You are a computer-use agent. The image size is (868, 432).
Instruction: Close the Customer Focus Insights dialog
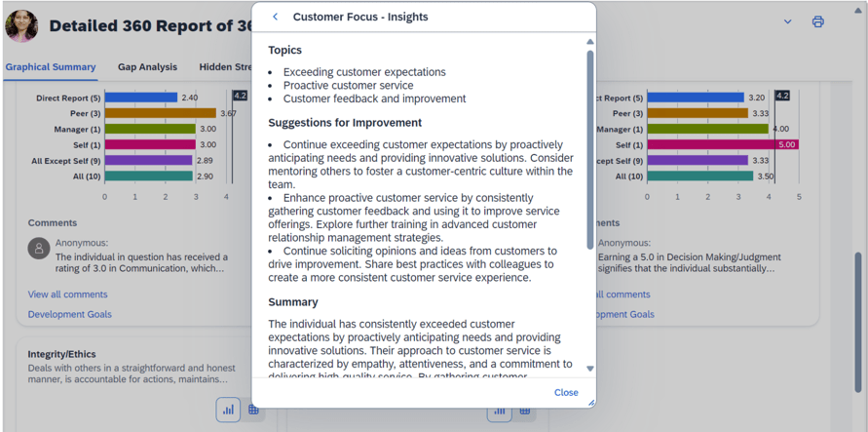(566, 392)
